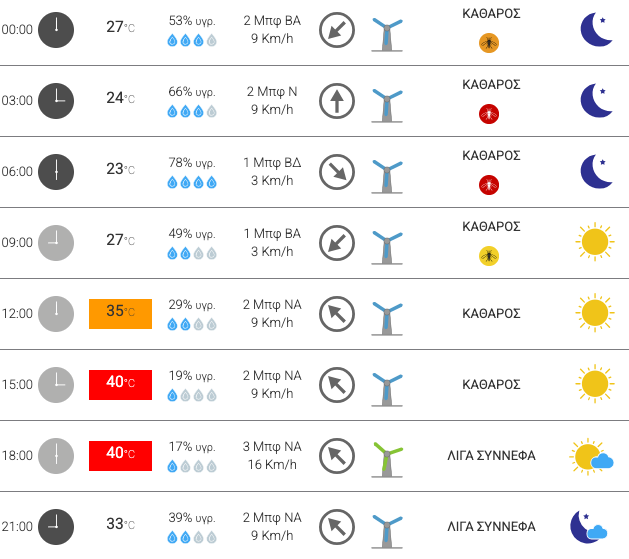Screen dimensions: 629x559
Task: Click the 24°C temperature at 03:00
Action: point(120,98)
